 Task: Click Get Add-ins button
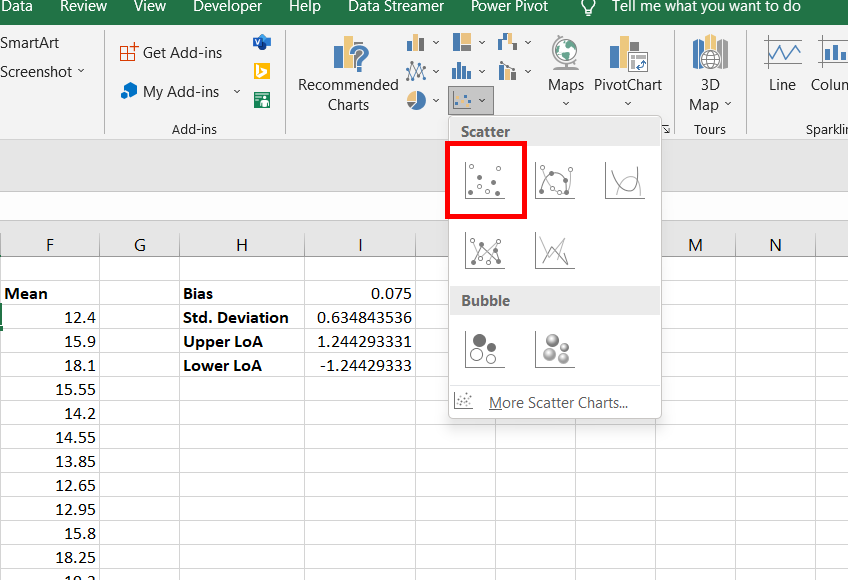point(171,52)
